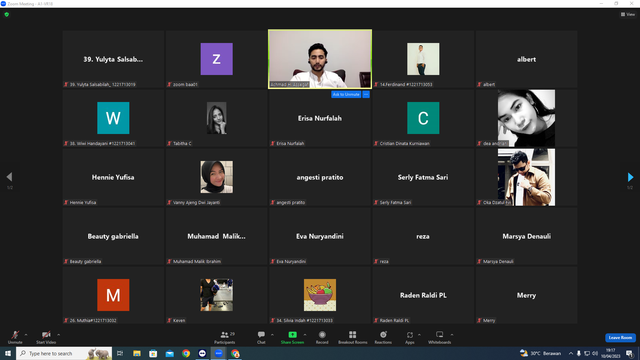Open Whiteboards
This screenshot has height=360, width=640.
pyautogui.click(x=440, y=337)
